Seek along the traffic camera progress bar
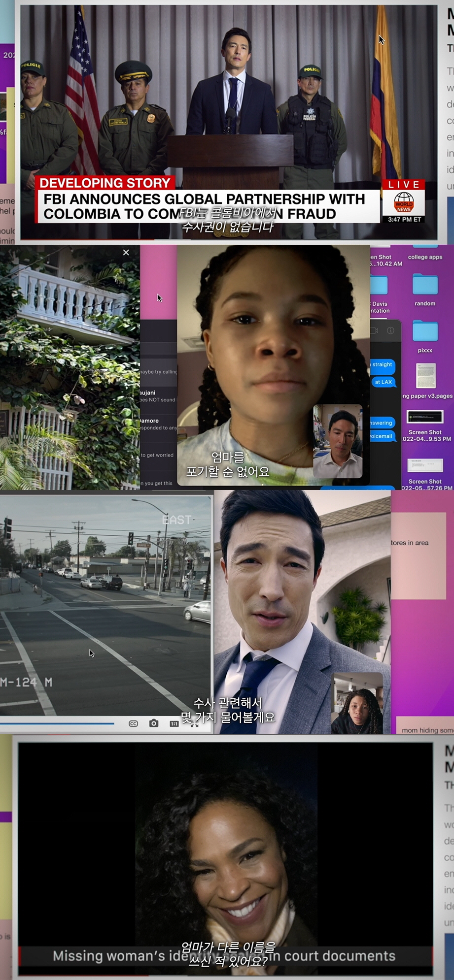 pos(57,723)
